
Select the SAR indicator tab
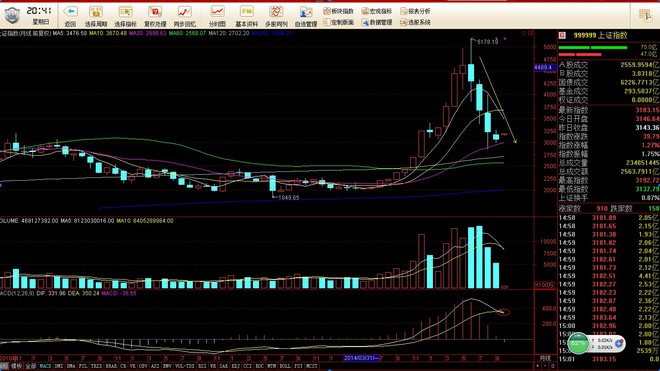click(224, 366)
